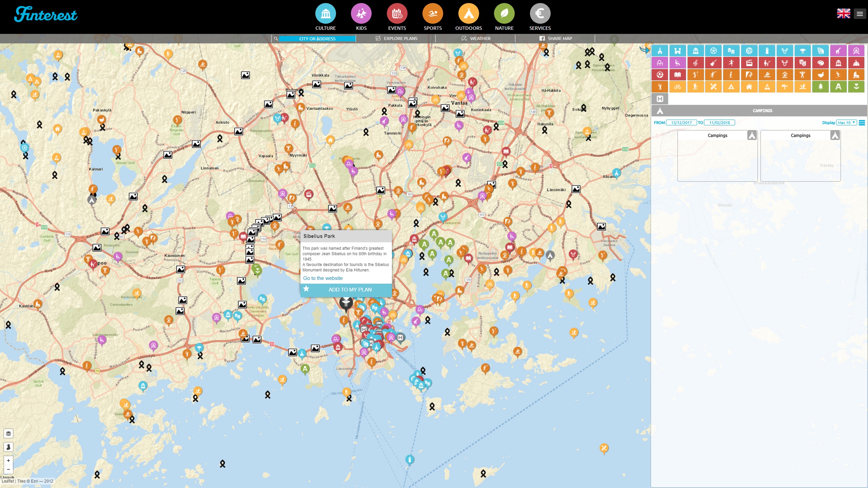Select the roller coaster filter tile
This screenshot has width=868, height=488.
(660, 62)
